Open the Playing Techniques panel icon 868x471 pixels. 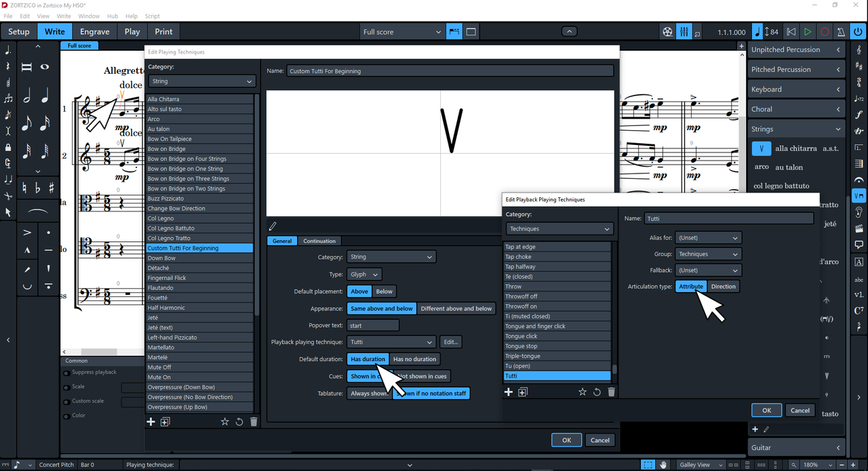coord(859,196)
